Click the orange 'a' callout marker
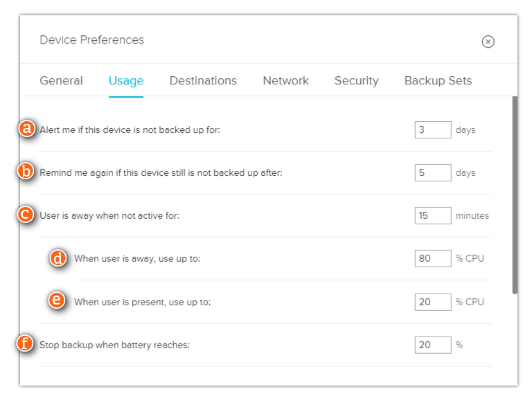 click(27, 129)
